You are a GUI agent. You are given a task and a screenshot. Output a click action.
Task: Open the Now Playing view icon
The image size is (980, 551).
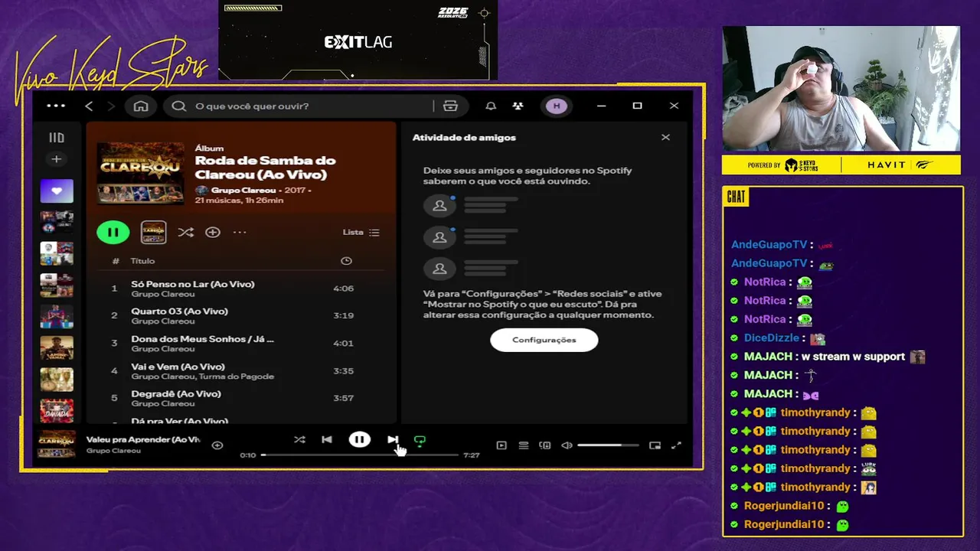(501, 445)
